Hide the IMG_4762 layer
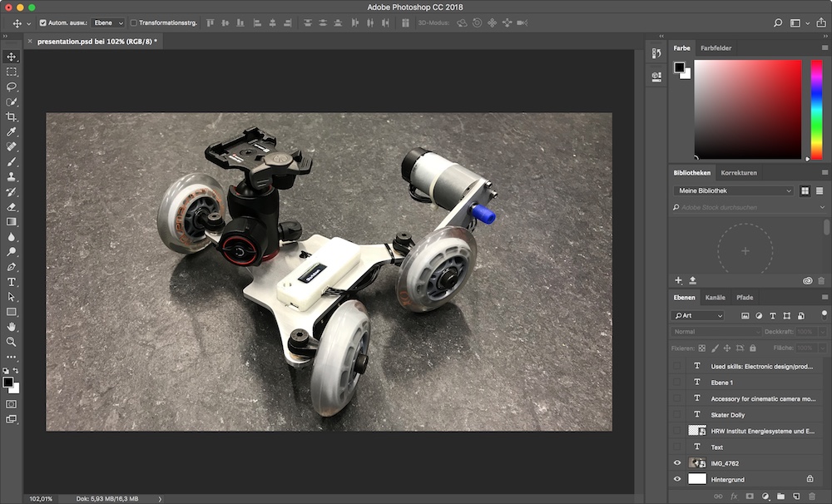The height and width of the screenshot is (504, 832). coord(677,463)
